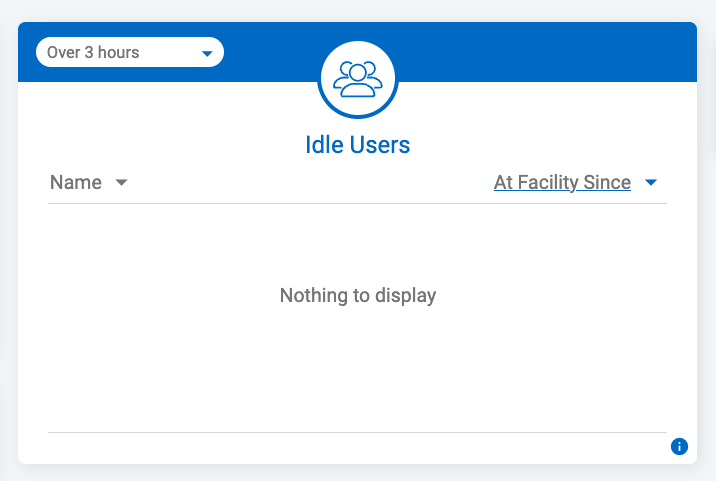Reverse the At Facility Since sort with its caret
Viewport: 716px width, 481px height.
tap(651, 183)
